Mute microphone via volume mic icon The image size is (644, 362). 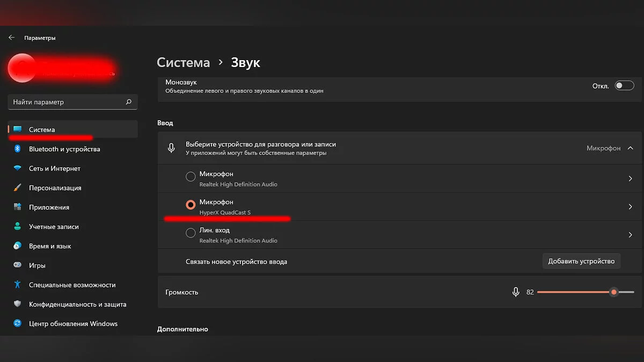tap(516, 292)
